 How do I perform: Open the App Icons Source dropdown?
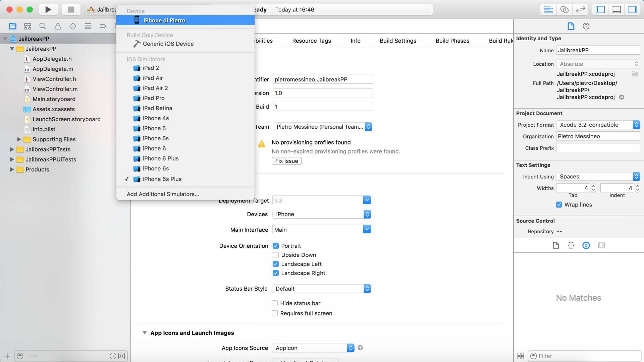(x=313, y=348)
